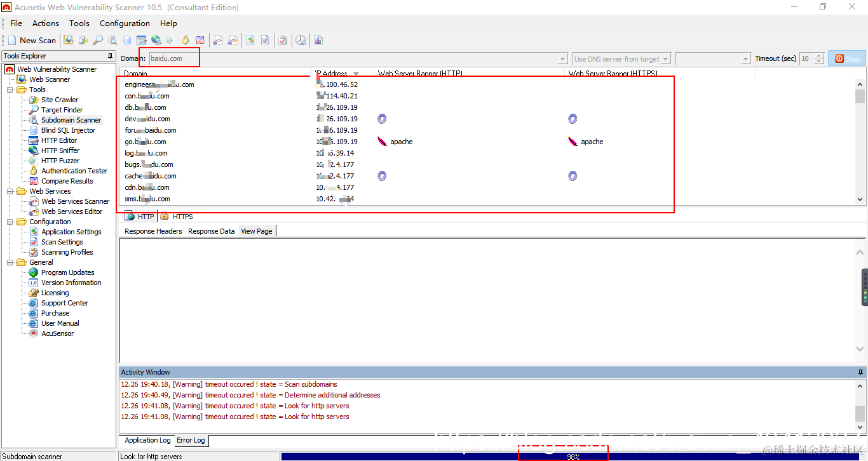Collapse the Tools folder in tree

click(x=11, y=90)
